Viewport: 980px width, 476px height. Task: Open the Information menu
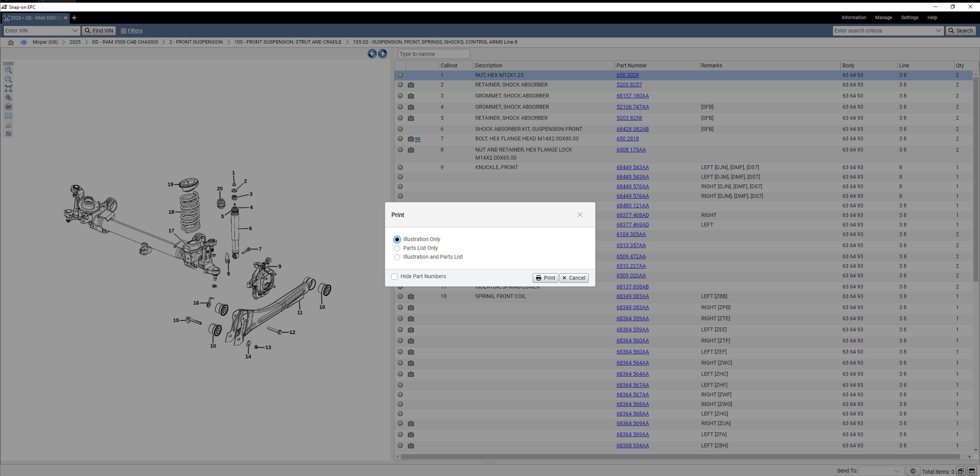[x=854, y=18]
